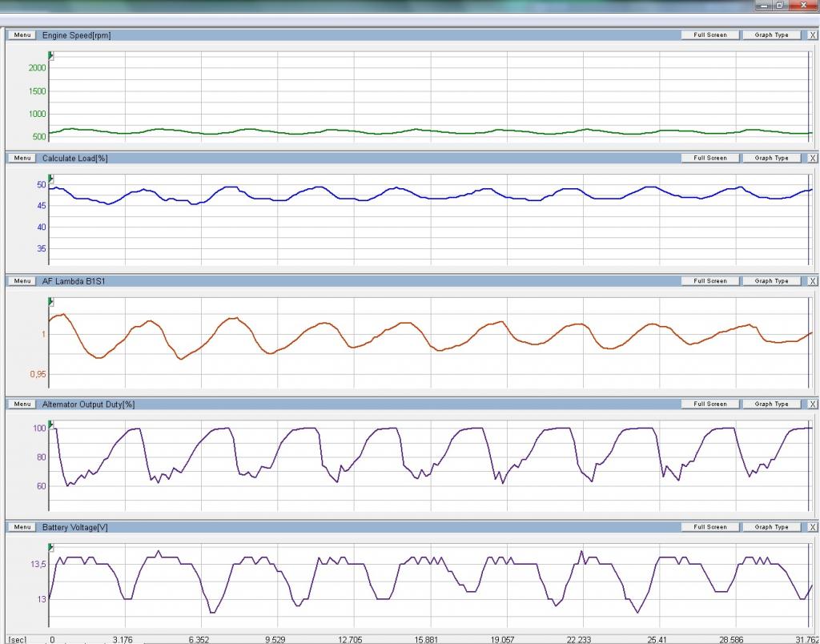Show Engine Speed graph in Full Screen

710,35
